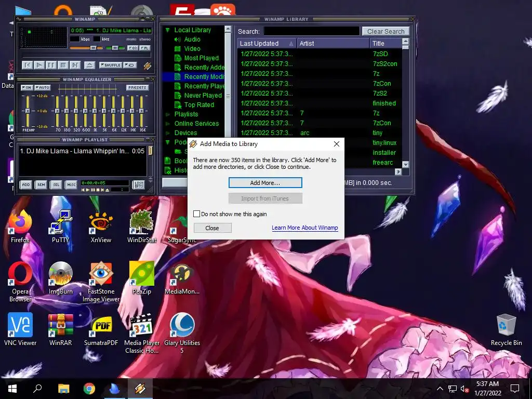This screenshot has height=399, width=532.
Task: Open the playlist SEL menu
Action: tap(56, 184)
